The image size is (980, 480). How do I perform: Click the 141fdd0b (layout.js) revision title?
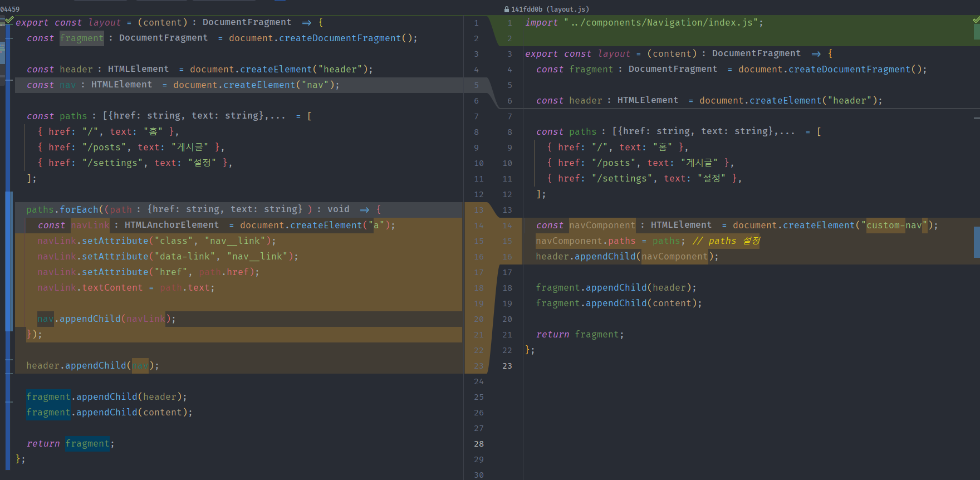(550, 9)
